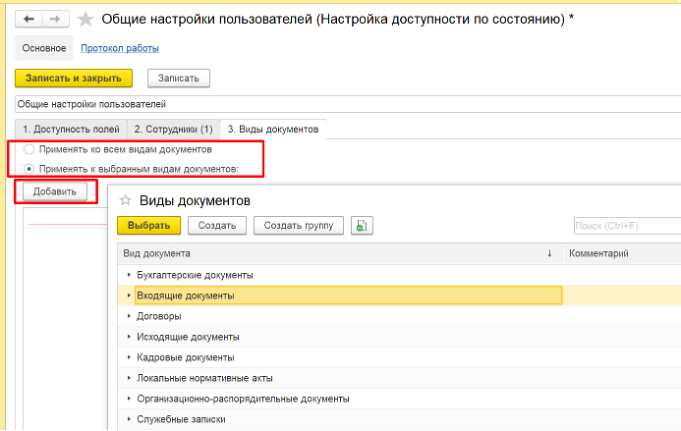Click the Поиск (Ctrl+F) search field
Image resolution: width=681 pixels, height=431 pixels.
(627, 226)
